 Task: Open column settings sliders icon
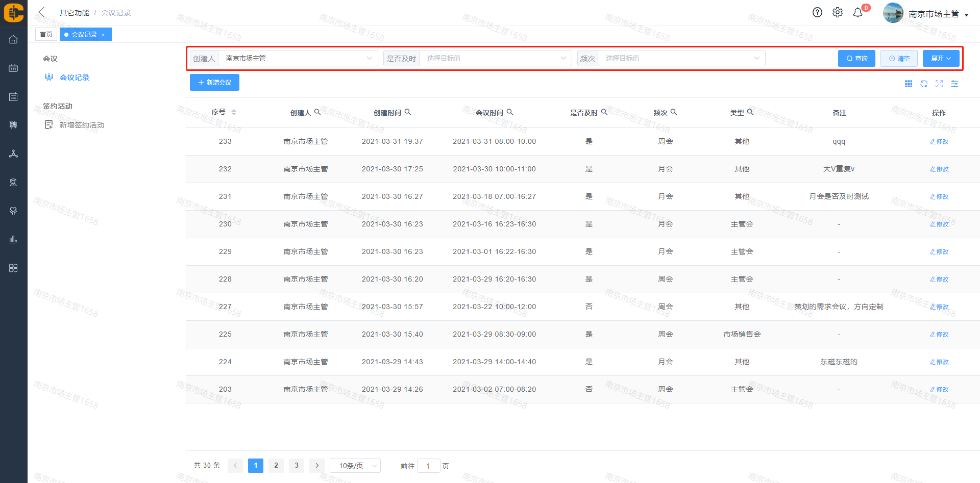tap(954, 84)
